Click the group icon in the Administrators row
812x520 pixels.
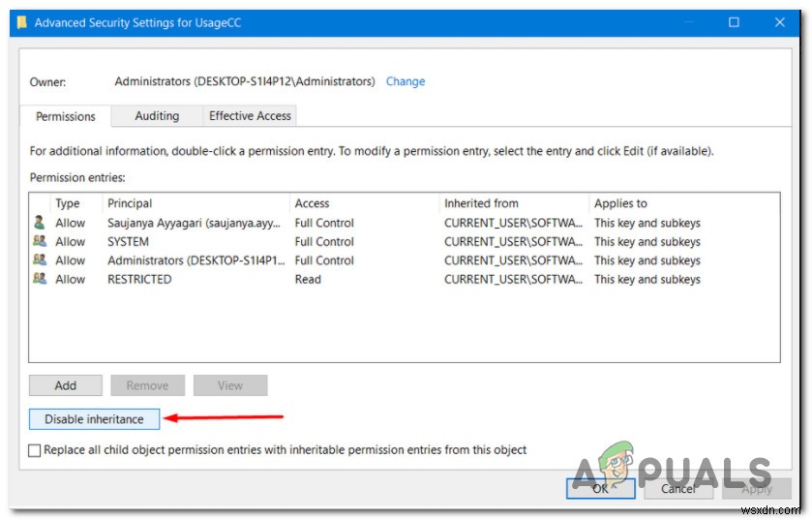pyautogui.click(x=40, y=260)
